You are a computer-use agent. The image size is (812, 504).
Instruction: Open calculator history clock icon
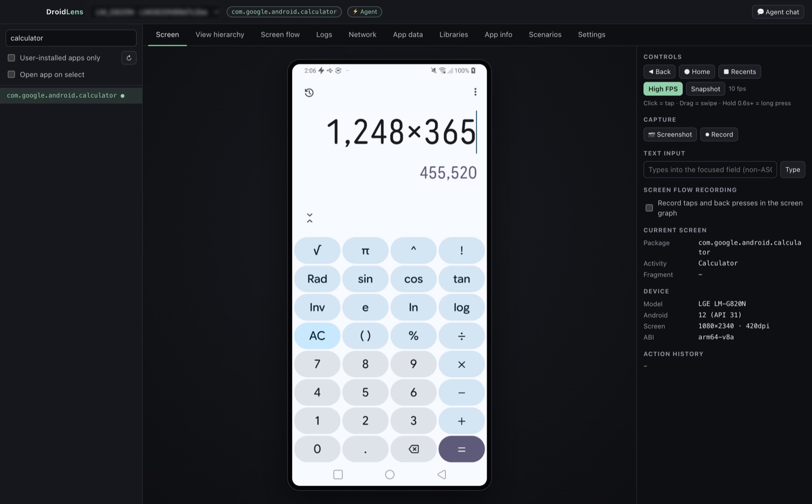coord(309,92)
